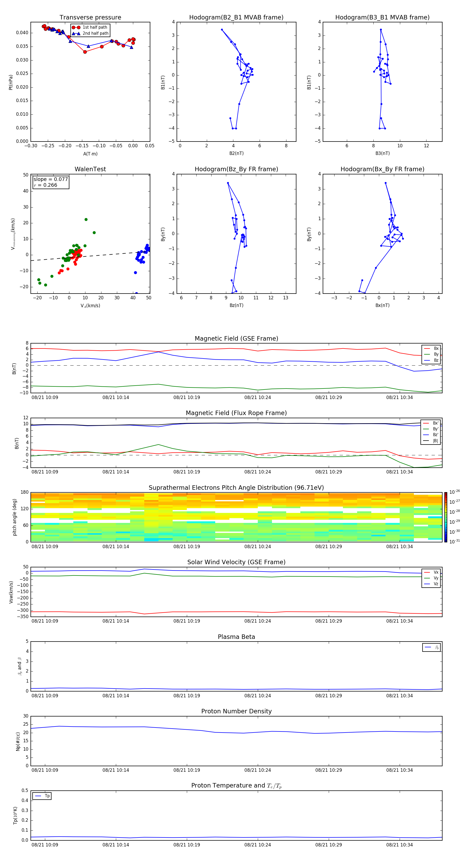Click the pitch angle distribution colorbar
The image size is (473, 868).
(x=445, y=517)
